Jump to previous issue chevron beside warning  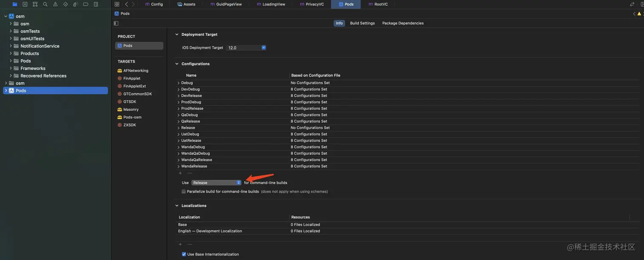[x=634, y=14]
